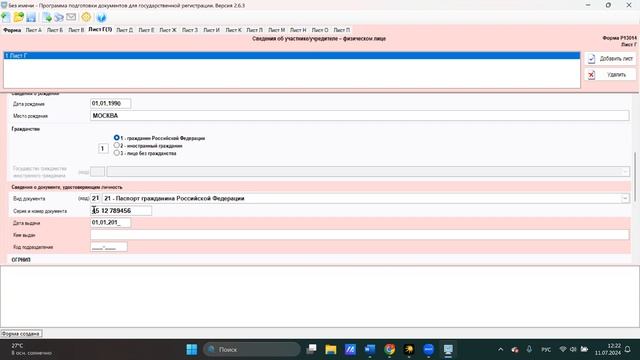Open the notifications bell icon
640x360 pixels.
coord(627,349)
